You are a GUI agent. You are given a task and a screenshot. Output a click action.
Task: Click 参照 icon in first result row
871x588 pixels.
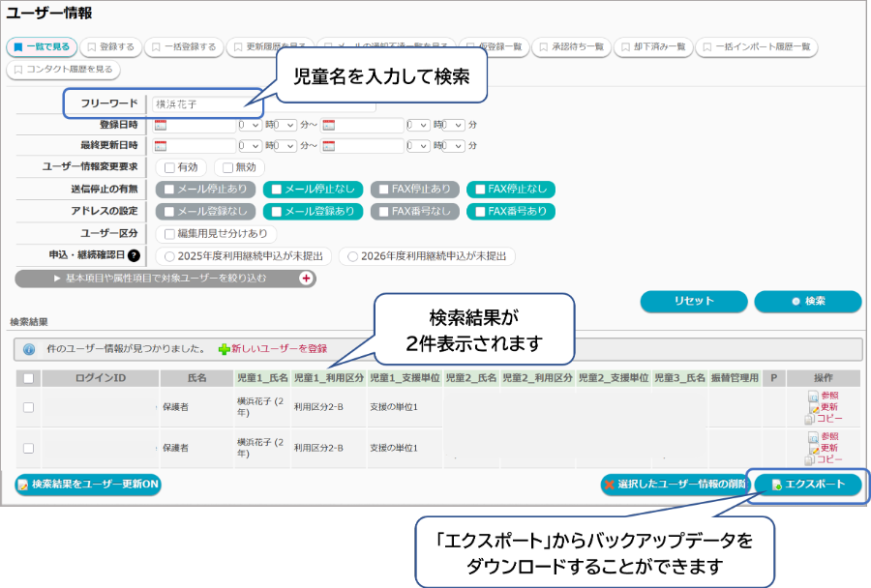pos(813,396)
